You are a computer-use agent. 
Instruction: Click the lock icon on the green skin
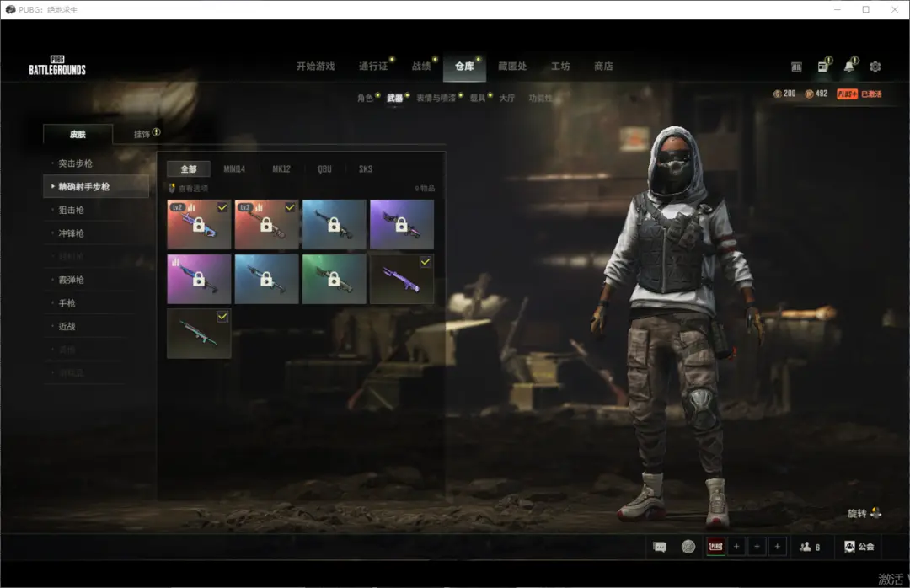click(x=334, y=279)
